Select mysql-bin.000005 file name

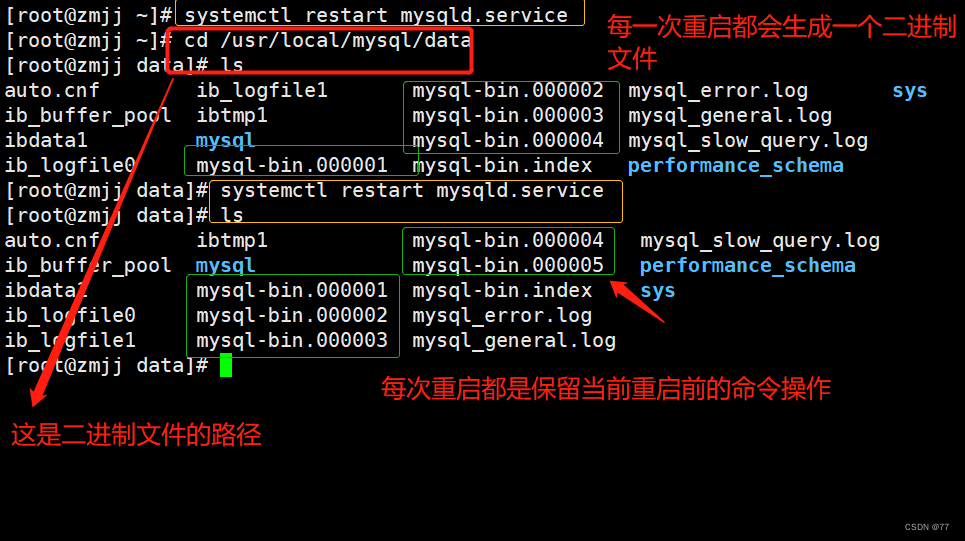click(508, 265)
